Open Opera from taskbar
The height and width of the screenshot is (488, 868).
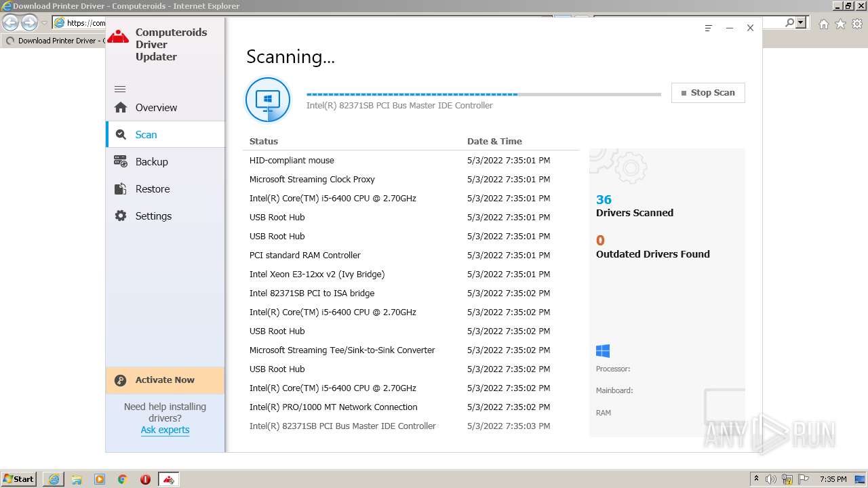(x=145, y=479)
